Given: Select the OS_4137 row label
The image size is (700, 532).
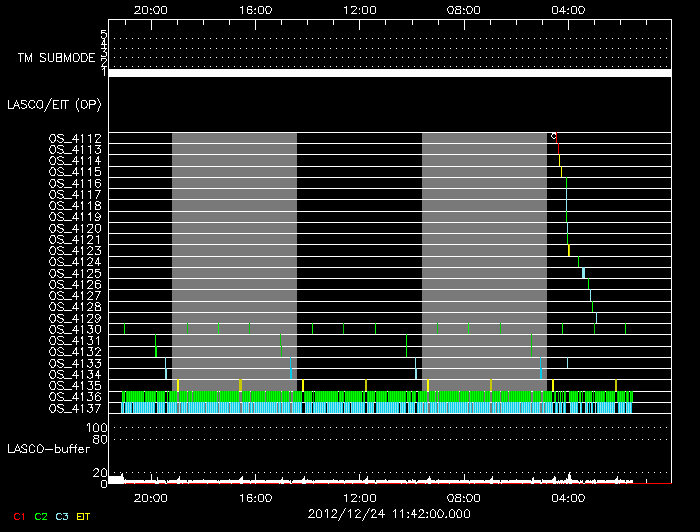Looking at the screenshot, I should 75,408.
